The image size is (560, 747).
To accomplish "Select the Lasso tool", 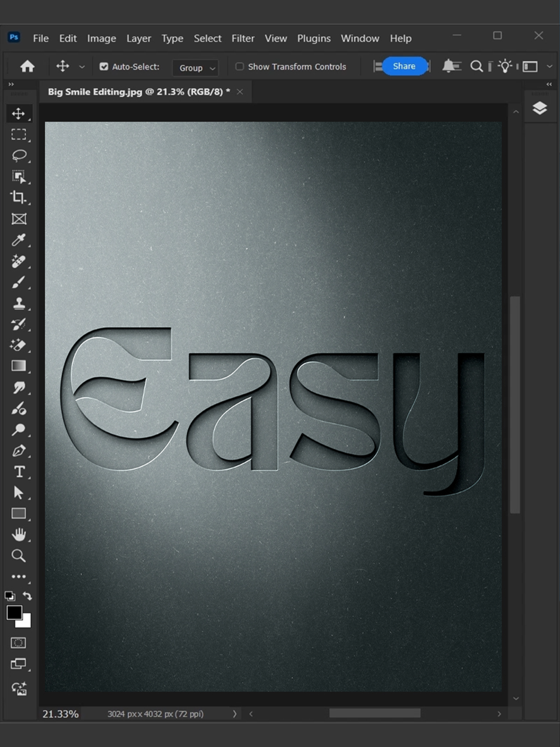I will [19, 155].
